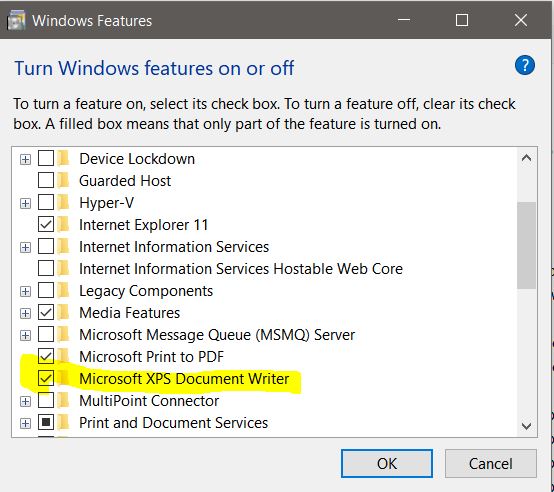
Task: Open the blue help question mark icon
Action: (525, 66)
